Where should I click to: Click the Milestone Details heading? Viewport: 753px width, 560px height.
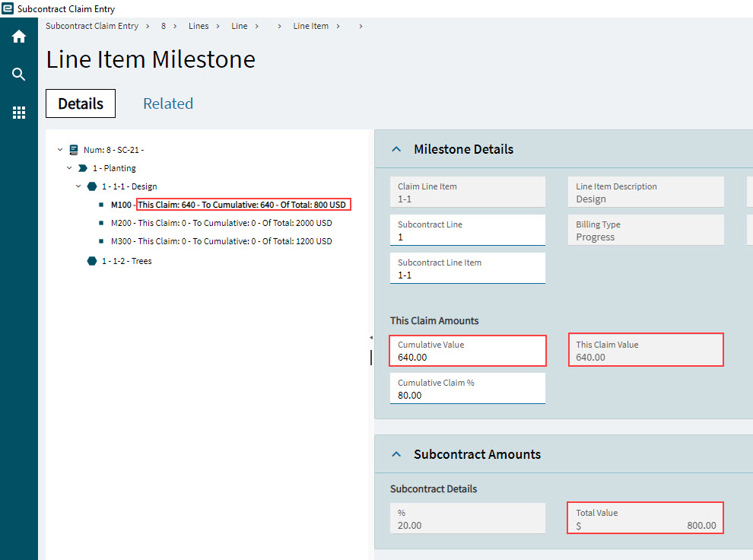(463, 149)
